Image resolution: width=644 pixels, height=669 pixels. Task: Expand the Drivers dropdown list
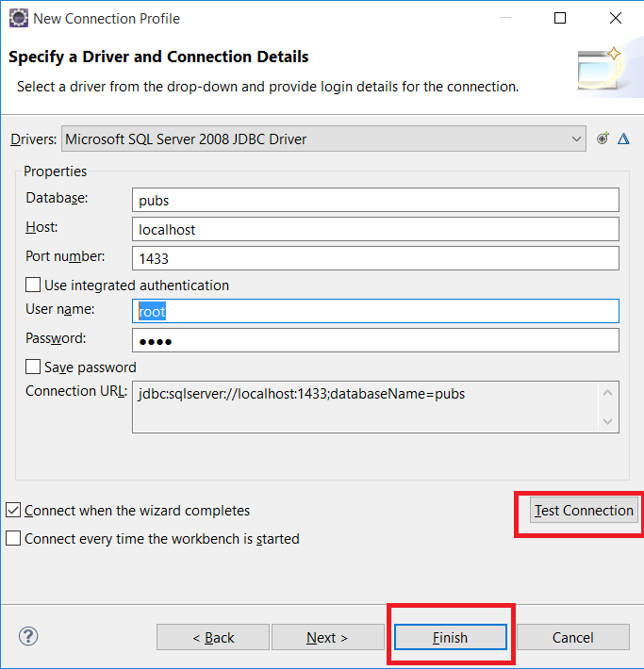[x=577, y=139]
